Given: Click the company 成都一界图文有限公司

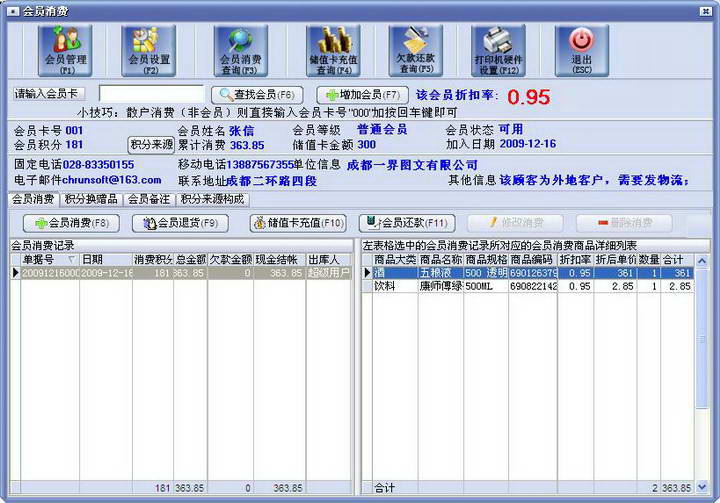Looking at the screenshot, I should (x=412, y=165).
